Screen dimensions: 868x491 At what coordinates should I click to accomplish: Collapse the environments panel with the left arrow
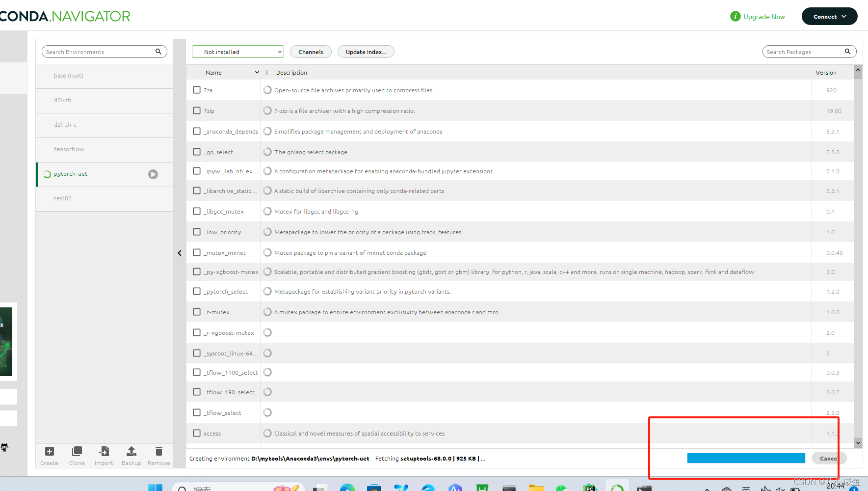[x=180, y=253]
